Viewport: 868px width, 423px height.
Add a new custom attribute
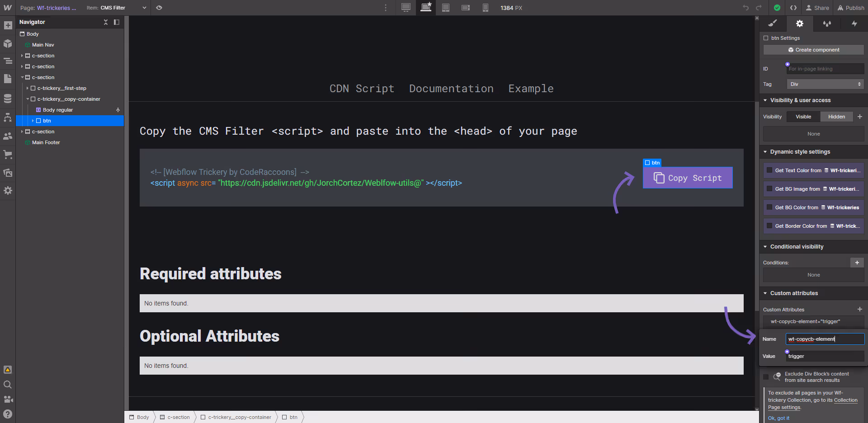tap(859, 309)
